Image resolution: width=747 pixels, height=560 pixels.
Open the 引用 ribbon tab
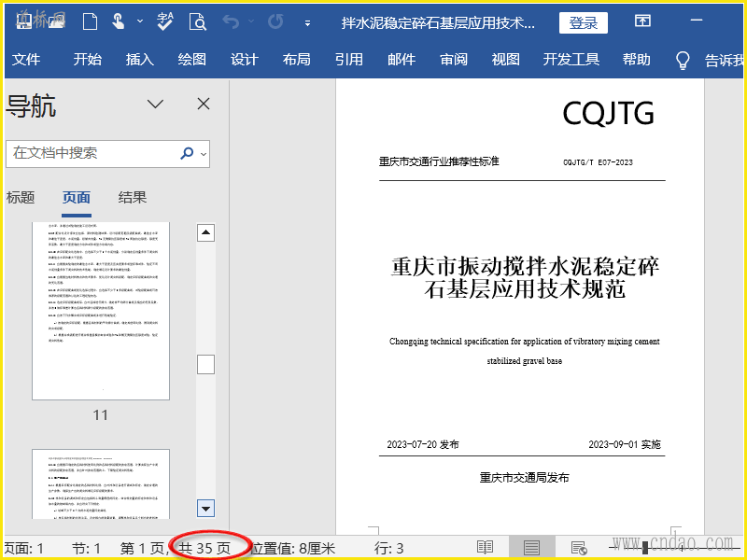pos(348,60)
